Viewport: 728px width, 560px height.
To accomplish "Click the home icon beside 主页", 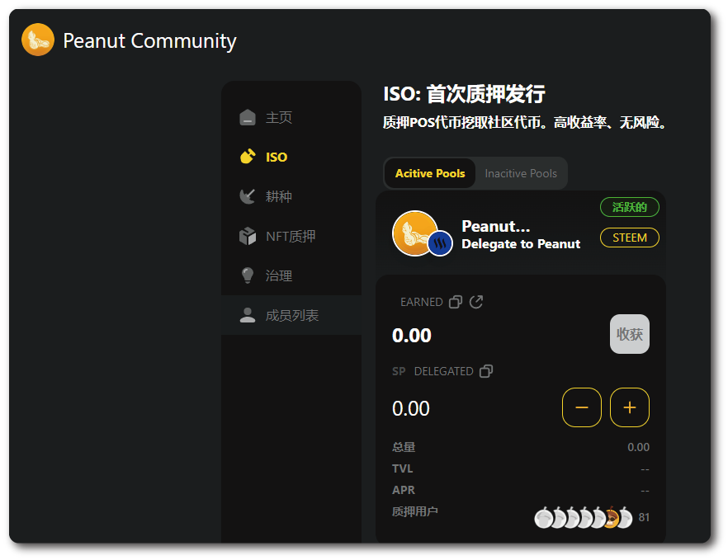I will pyautogui.click(x=248, y=117).
